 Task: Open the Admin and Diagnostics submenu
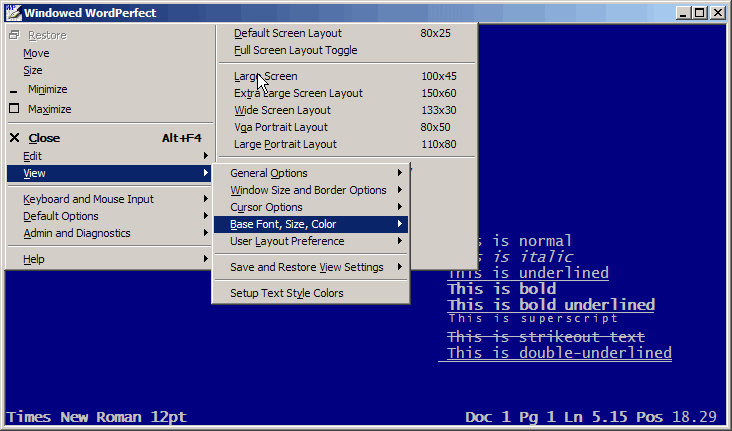[76, 233]
